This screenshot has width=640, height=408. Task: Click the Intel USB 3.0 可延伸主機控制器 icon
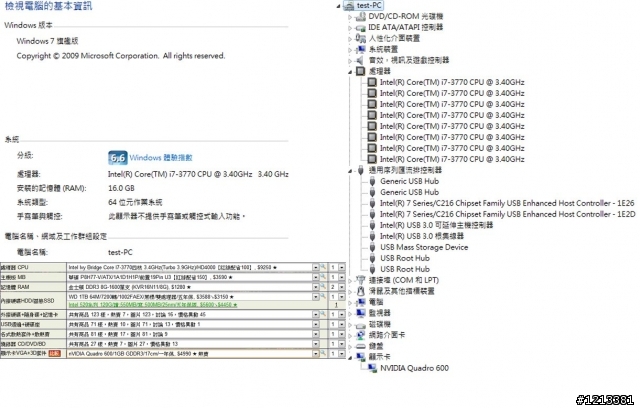[372, 225]
